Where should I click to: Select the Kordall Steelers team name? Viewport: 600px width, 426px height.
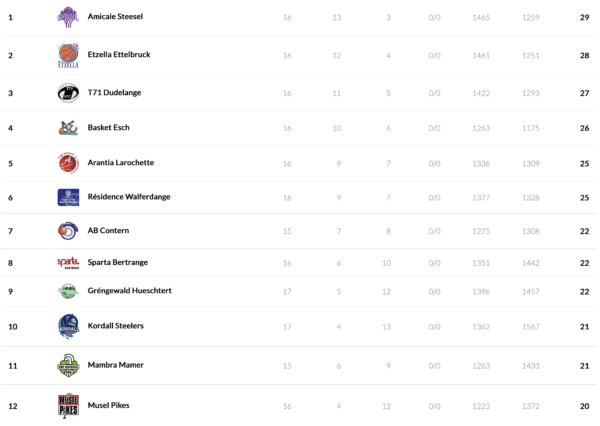pos(116,326)
